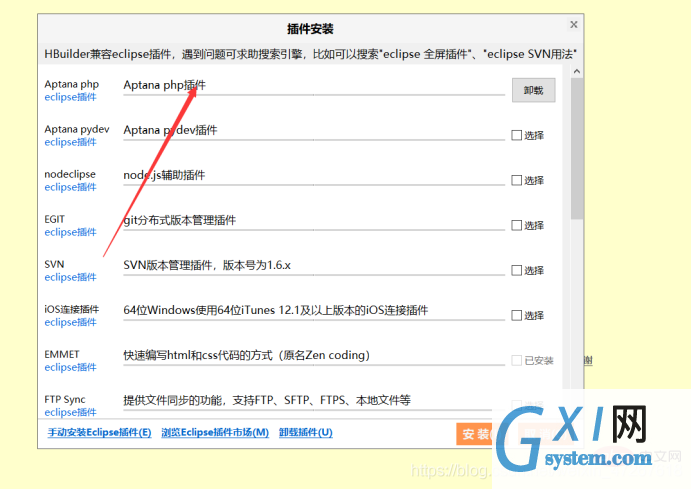Select git分布式版本管理插件 description text

click(x=180, y=220)
